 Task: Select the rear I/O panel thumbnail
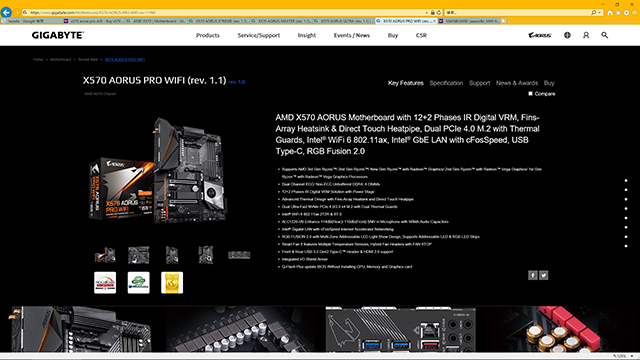[239, 255]
